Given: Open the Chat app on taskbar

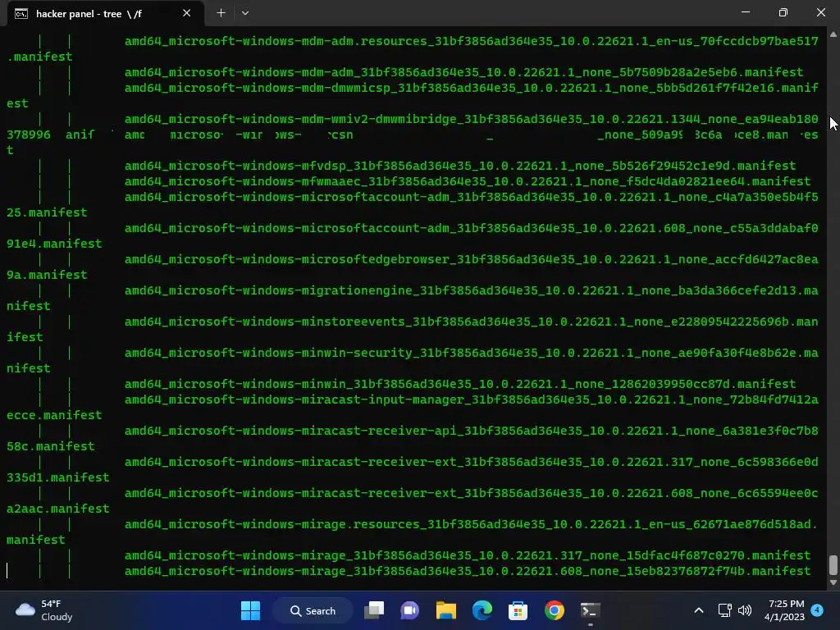Looking at the screenshot, I should (410, 610).
